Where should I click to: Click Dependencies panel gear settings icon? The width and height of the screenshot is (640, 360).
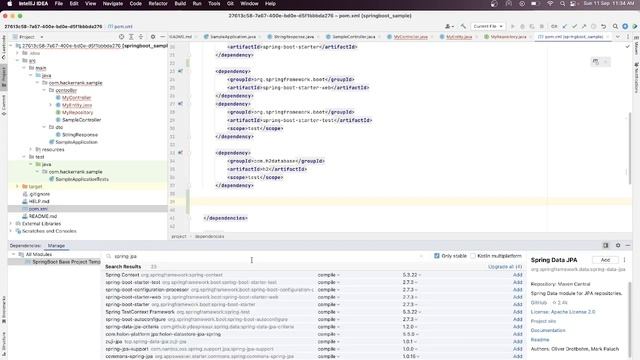click(618, 245)
